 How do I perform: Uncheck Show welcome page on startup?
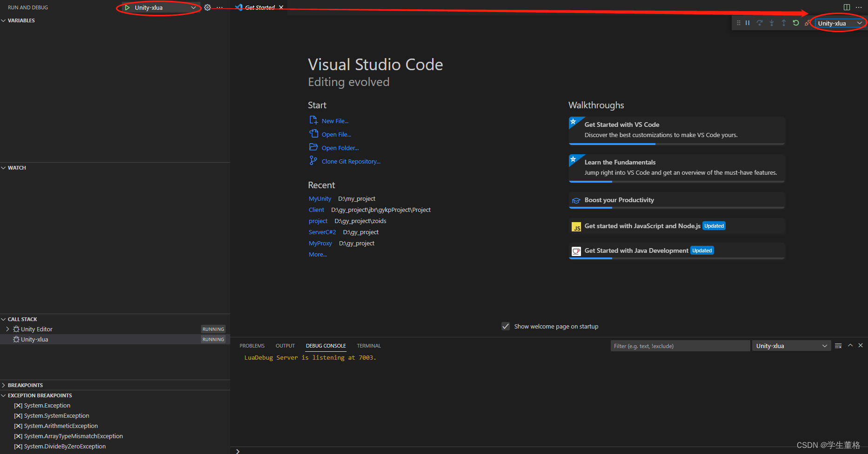click(506, 326)
